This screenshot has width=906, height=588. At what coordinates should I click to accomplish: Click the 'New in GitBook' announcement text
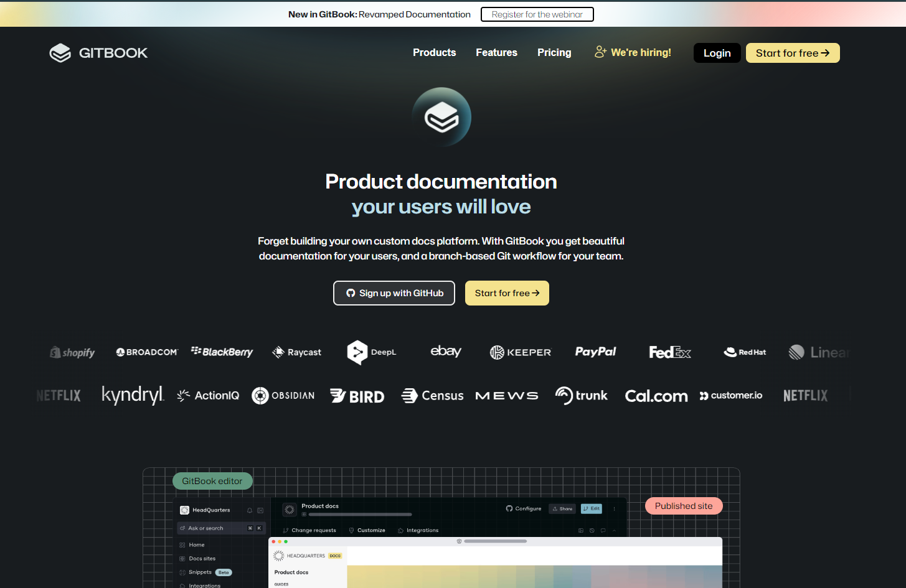pos(379,14)
